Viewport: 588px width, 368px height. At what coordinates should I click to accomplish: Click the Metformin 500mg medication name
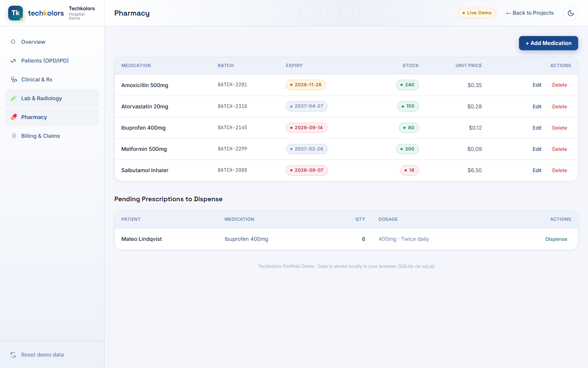click(144, 149)
